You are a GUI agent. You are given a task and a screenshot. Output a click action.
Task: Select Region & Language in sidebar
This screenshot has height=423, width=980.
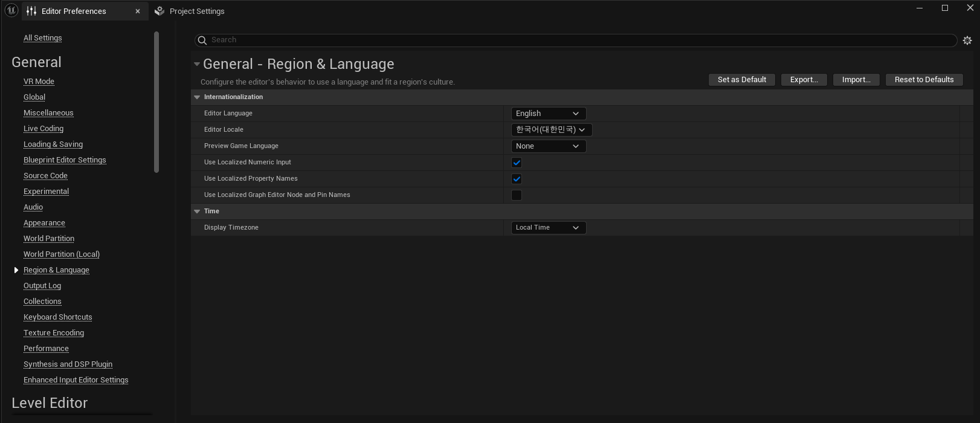(56, 270)
